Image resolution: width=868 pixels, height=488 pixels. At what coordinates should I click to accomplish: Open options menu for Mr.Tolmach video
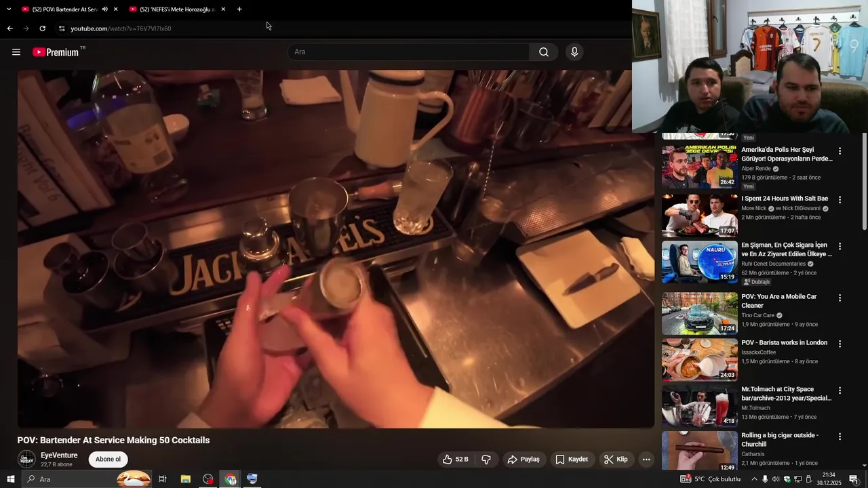(840, 391)
